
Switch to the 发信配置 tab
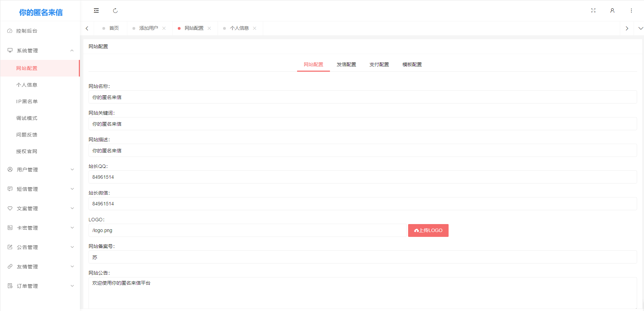coord(346,64)
